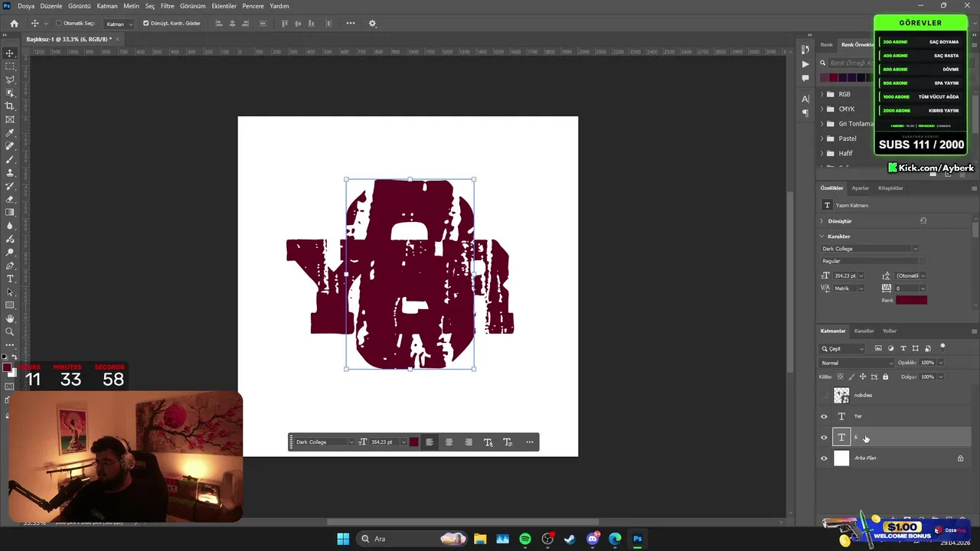Select the Zoom tool
The image size is (980, 551).
(10, 332)
